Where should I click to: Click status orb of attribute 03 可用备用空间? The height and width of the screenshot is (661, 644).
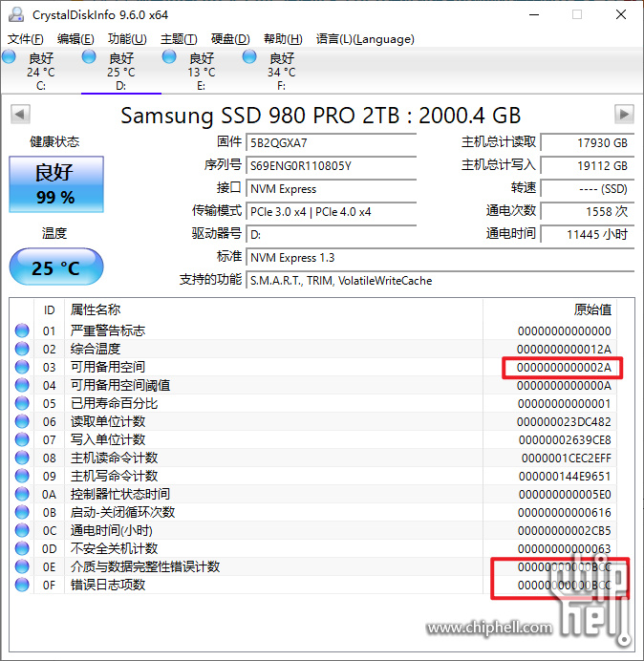[x=22, y=367]
